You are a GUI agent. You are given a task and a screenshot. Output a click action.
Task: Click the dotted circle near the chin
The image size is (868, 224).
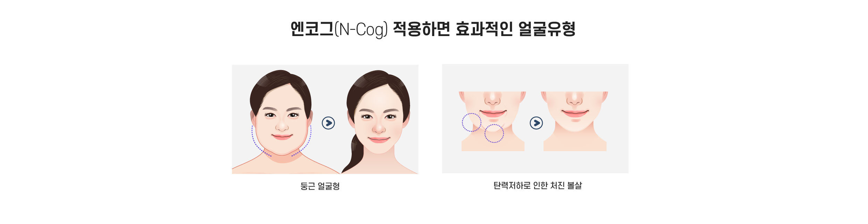(494, 133)
